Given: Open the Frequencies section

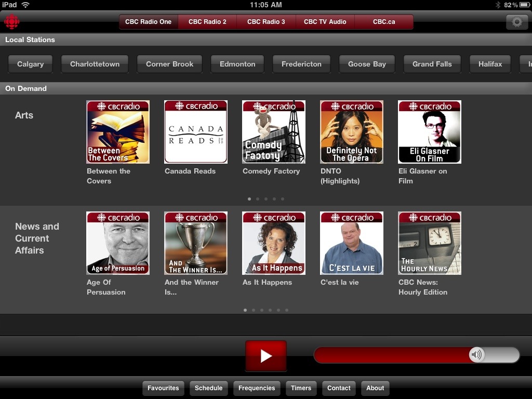Looking at the screenshot, I should [x=257, y=388].
